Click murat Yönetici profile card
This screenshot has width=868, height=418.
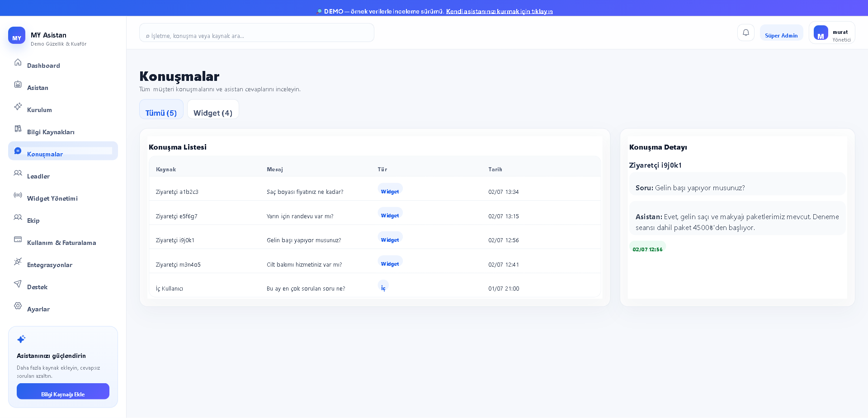(x=832, y=33)
